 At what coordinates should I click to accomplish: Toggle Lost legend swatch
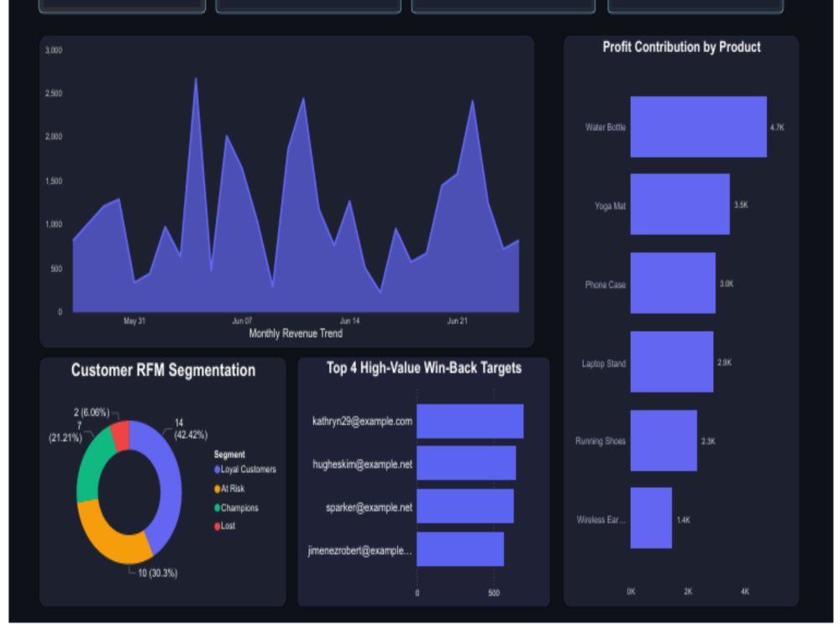[217, 526]
